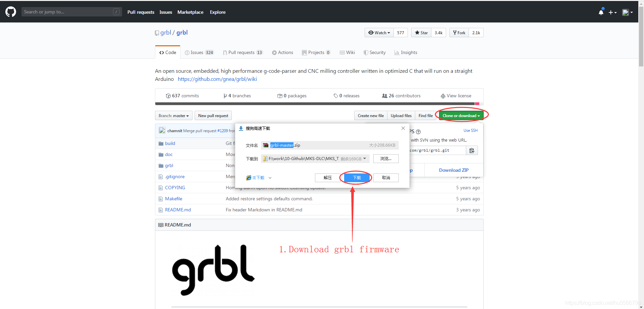Open the notifications bell icon
644x309 pixels.
point(601,12)
